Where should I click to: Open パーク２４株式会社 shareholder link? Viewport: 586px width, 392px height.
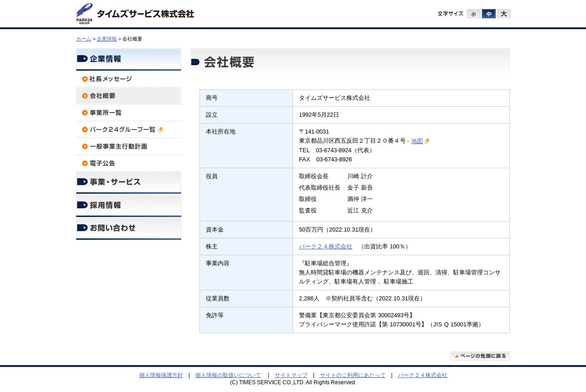(325, 247)
